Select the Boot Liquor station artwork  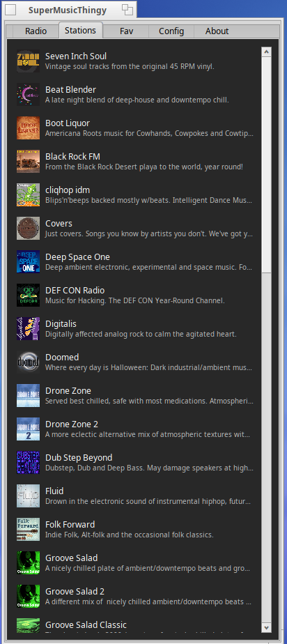coord(29,128)
